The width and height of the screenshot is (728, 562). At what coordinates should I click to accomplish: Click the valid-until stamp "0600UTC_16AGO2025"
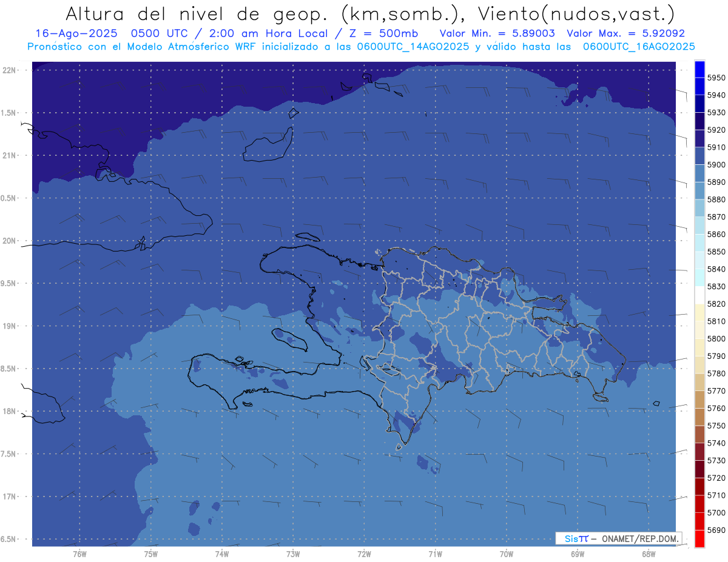point(639,47)
